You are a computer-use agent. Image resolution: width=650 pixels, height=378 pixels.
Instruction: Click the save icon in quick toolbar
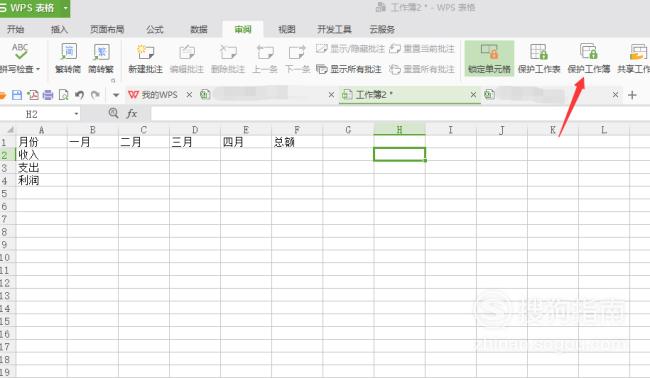17,95
